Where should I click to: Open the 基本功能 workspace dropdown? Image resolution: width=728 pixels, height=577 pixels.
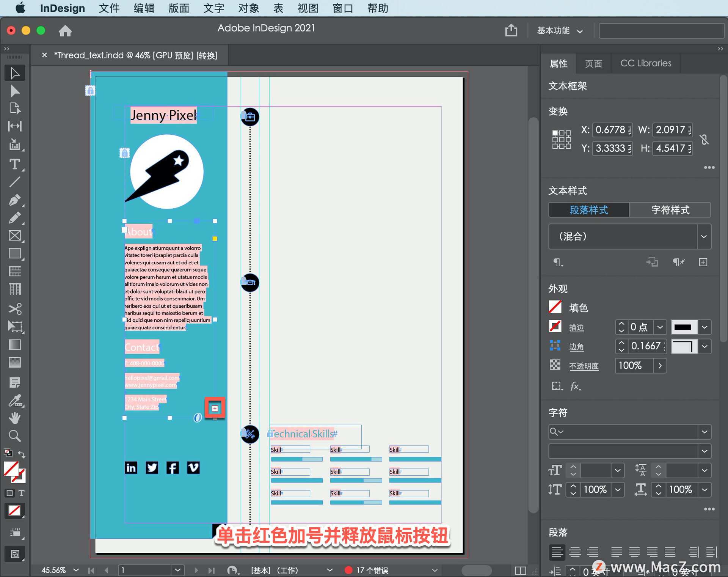tap(560, 30)
